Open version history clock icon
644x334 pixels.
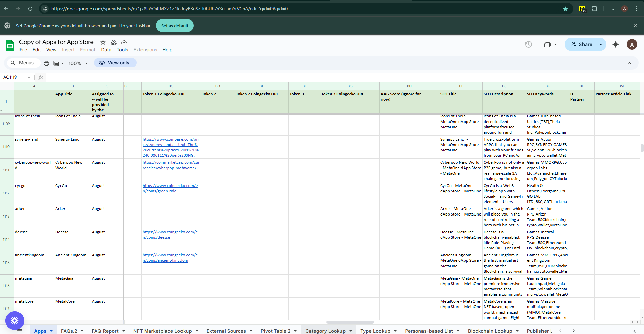coord(528,44)
